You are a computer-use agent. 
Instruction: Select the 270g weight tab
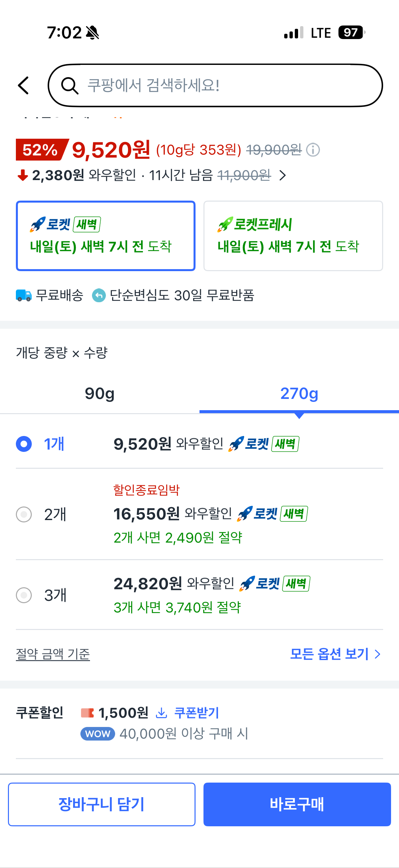click(299, 393)
